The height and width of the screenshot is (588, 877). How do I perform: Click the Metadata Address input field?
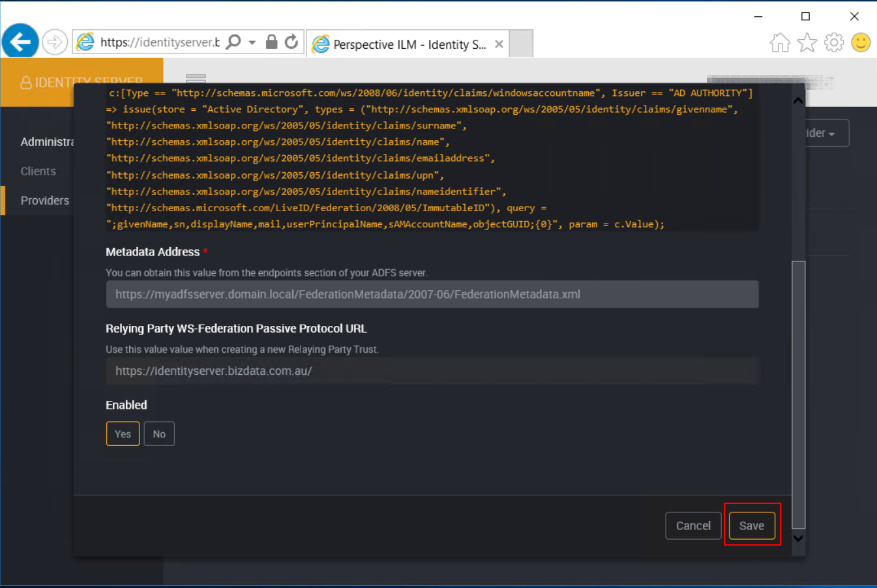[432, 294]
